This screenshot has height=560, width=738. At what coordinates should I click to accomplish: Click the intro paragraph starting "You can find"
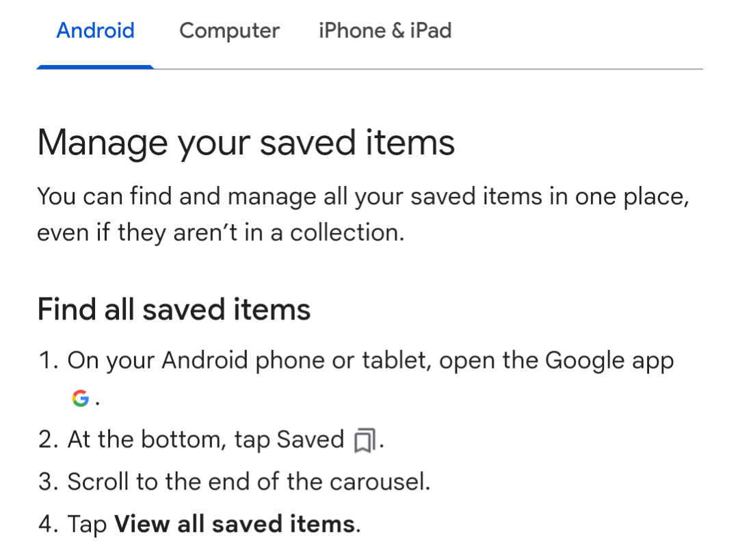click(x=363, y=214)
